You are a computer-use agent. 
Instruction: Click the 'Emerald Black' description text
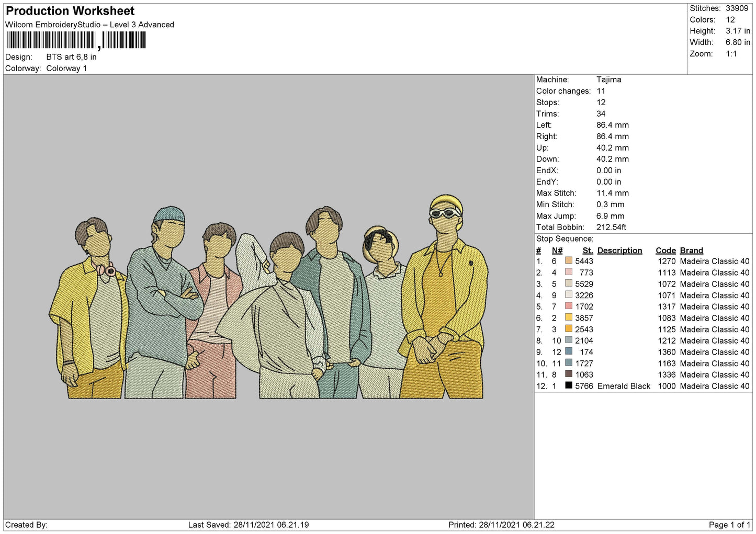click(x=624, y=386)
